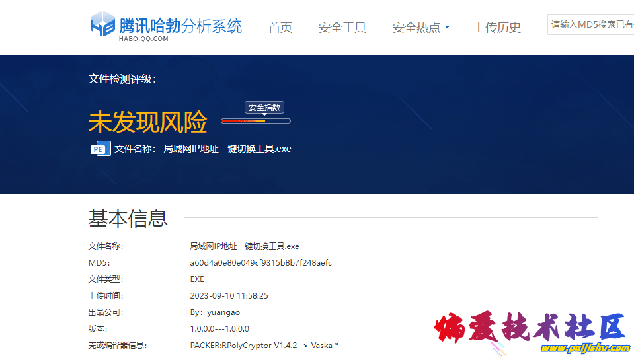Click the 安全指数 tooltip label
The width and height of the screenshot is (634, 364).
tap(264, 108)
